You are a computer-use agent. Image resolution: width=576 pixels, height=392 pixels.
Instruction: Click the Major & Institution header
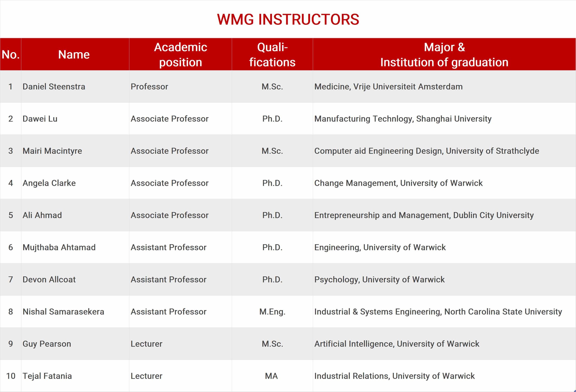(x=444, y=54)
